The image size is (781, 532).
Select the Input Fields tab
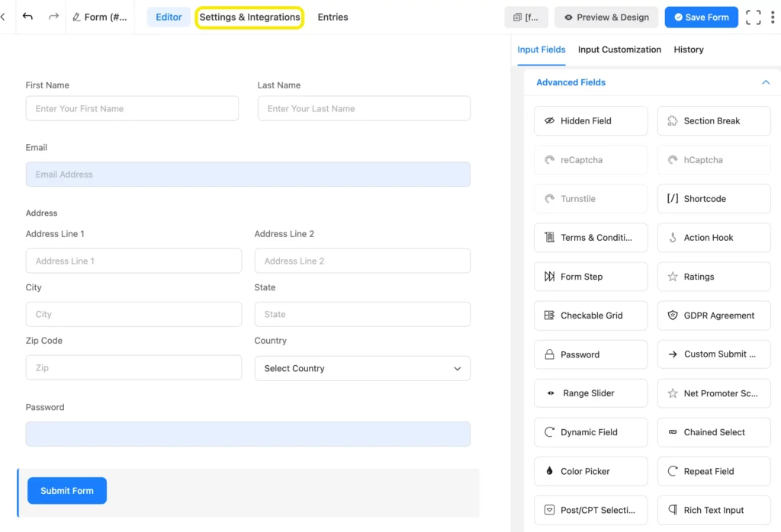click(x=541, y=50)
